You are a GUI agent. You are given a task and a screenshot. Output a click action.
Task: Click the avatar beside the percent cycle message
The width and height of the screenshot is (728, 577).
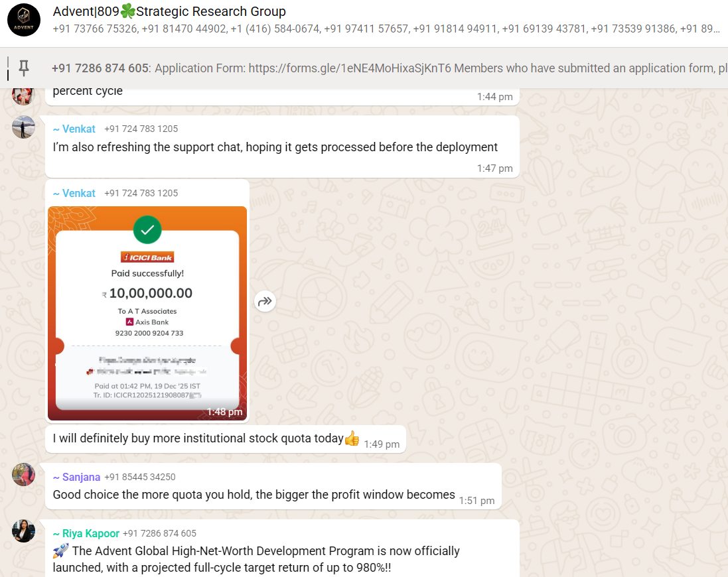tap(23, 95)
